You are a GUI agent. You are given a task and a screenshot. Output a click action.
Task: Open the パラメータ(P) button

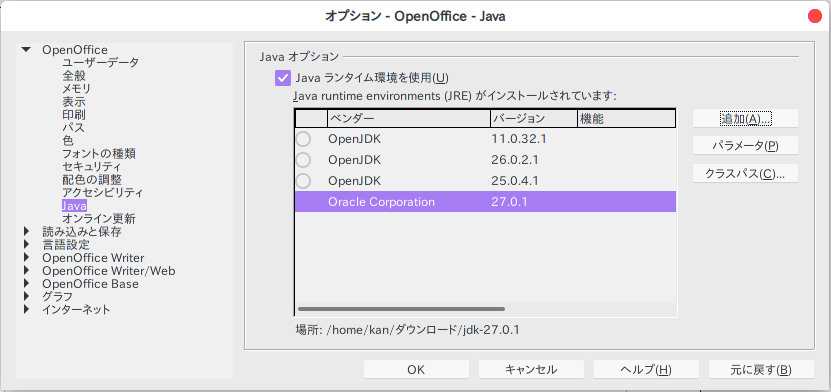745,146
